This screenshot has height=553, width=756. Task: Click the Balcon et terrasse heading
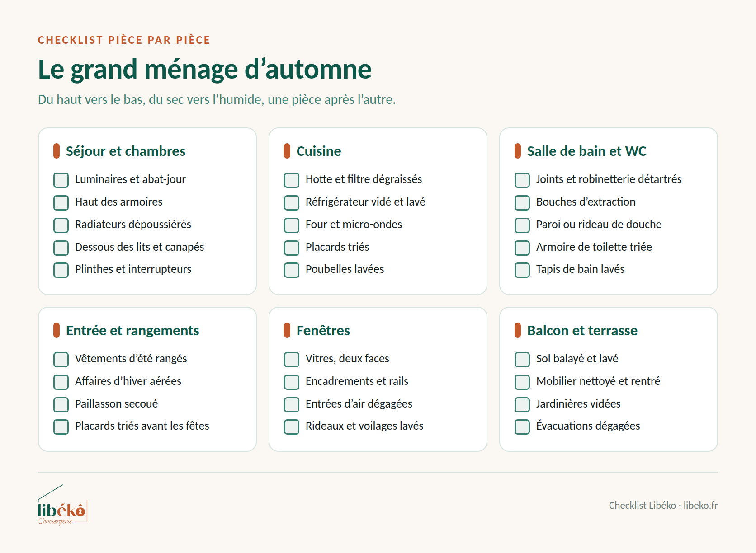coord(582,330)
